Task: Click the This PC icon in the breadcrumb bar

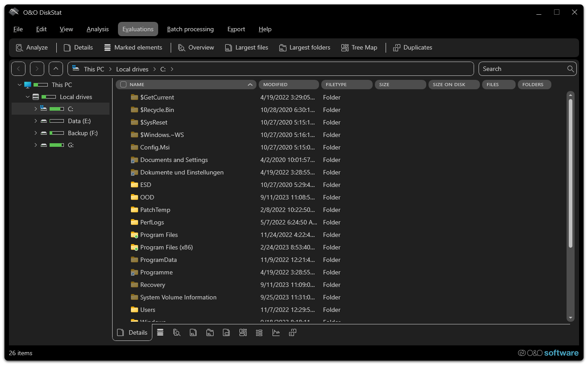Action: pos(76,69)
